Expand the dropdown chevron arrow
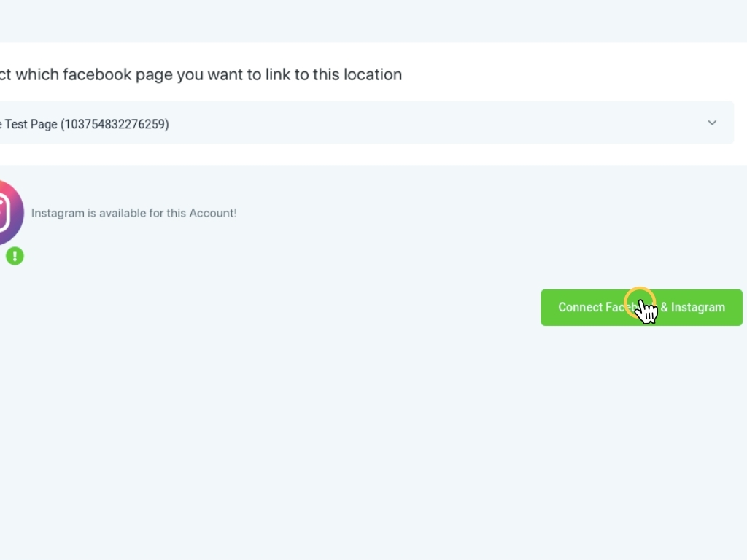This screenshot has height=560, width=747. point(712,122)
